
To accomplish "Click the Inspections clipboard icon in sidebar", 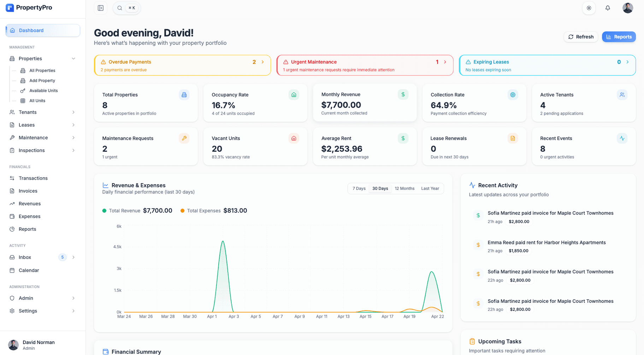I will pos(12,150).
